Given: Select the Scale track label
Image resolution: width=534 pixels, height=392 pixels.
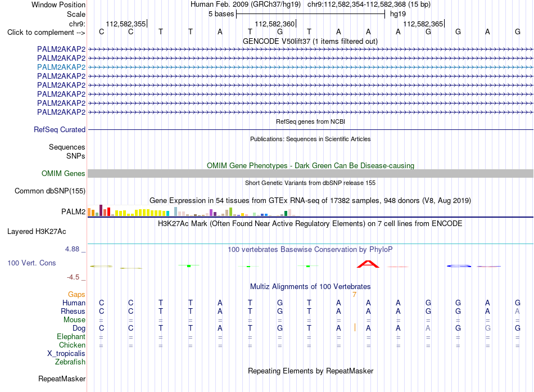Looking at the screenshot, I should pos(76,14).
